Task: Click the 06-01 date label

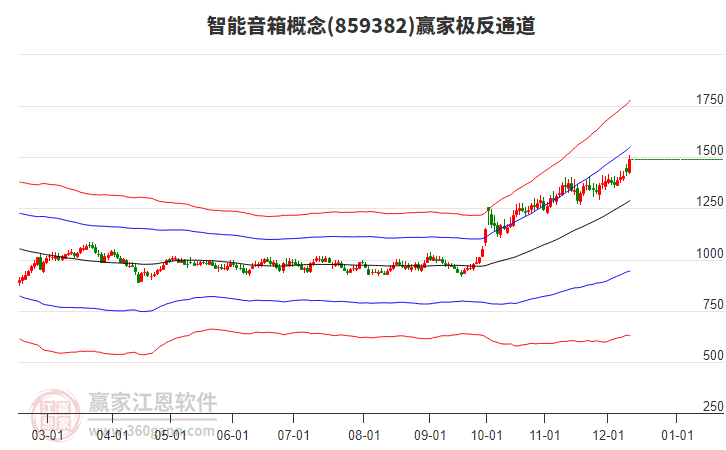Action: [x=232, y=435]
